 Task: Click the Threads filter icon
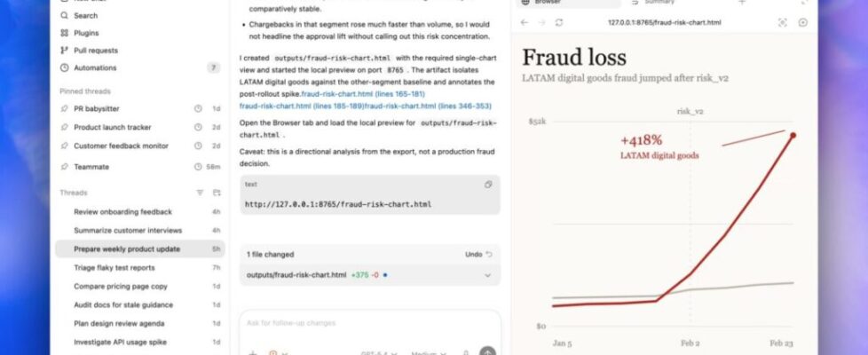[x=200, y=193]
